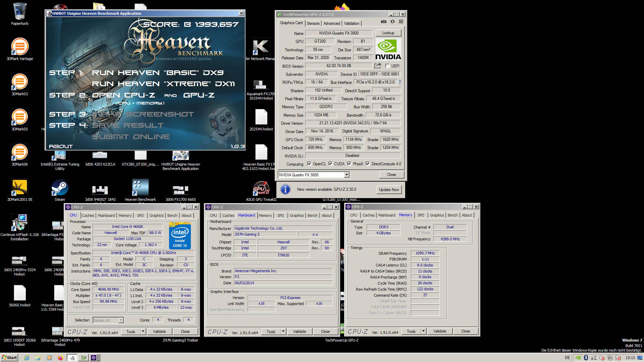Image resolution: width=644 pixels, height=362 pixels.
Task: Click the NVIDIA logo in GPU-Z
Action: pyautogui.click(x=388, y=50)
